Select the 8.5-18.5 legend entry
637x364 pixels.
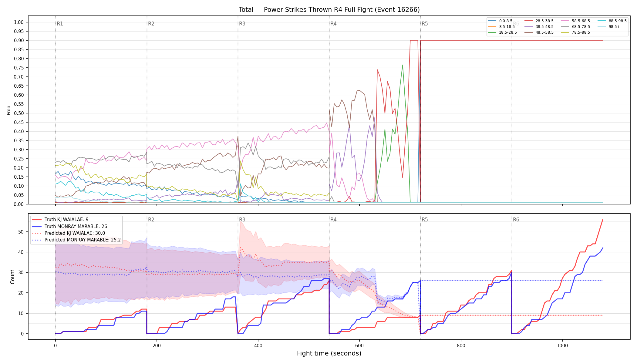(502, 27)
